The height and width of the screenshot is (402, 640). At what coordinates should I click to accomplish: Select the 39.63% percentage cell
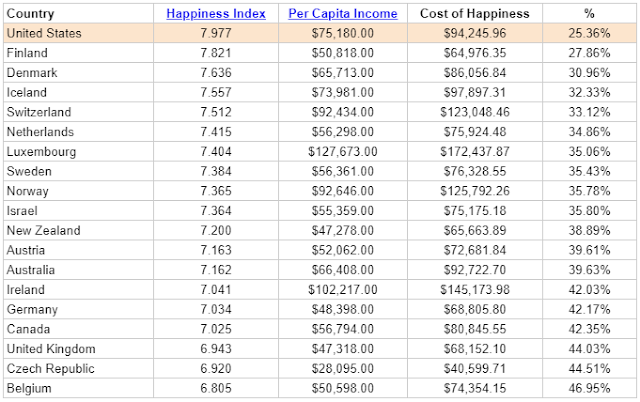point(589,270)
